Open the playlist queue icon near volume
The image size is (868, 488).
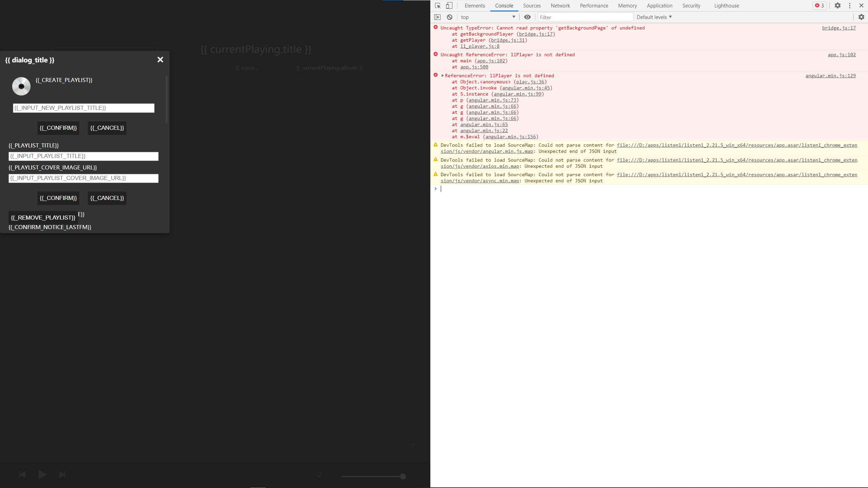pyautogui.click(x=318, y=475)
